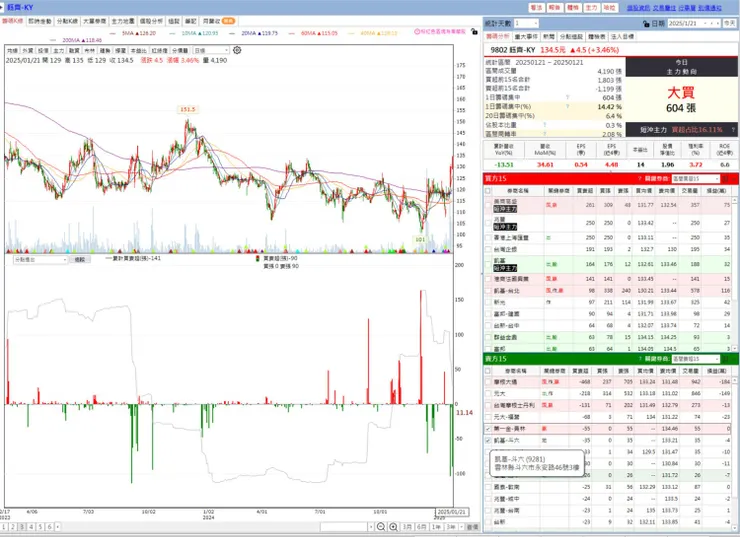Open the 日線 period dropdown
This screenshot has height=537, width=740.
coord(211,50)
